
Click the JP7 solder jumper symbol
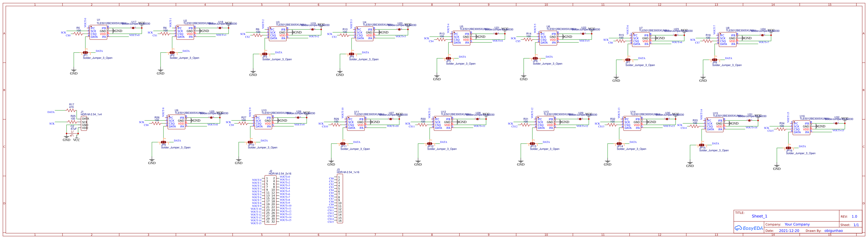[628, 60]
